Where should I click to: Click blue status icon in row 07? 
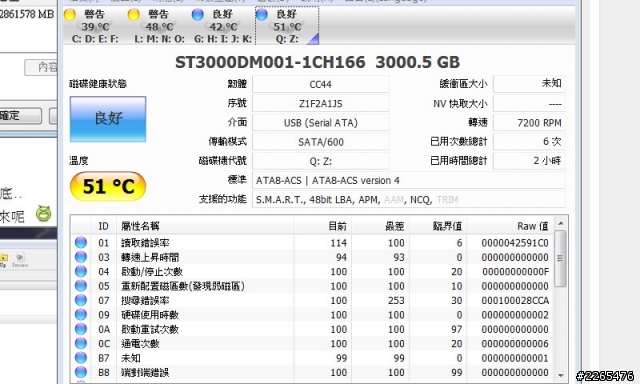pyautogui.click(x=81, y=300)
